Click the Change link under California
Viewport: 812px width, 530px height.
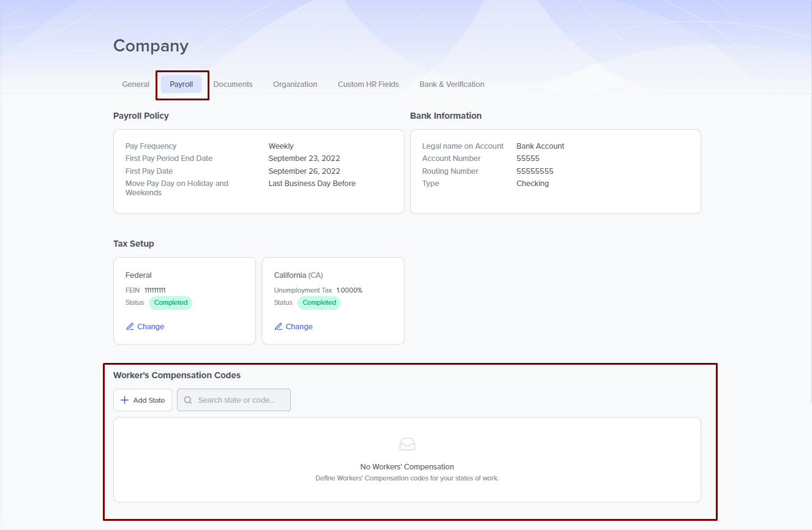pyautogui.click(x=299, y=327)
